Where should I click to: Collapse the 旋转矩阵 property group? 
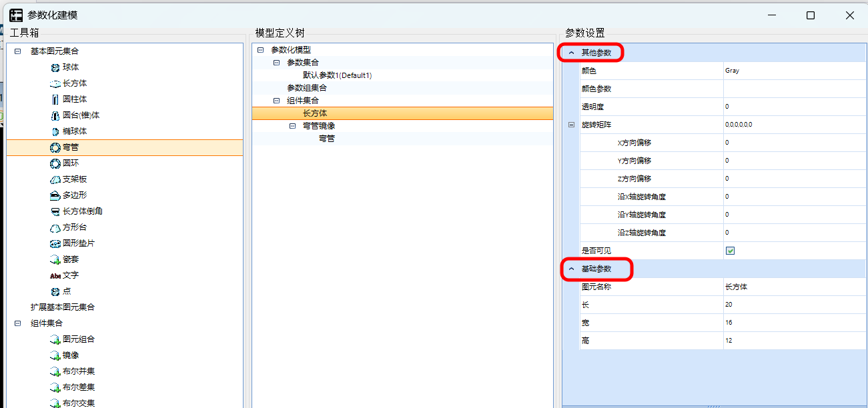tap(570, 125)
